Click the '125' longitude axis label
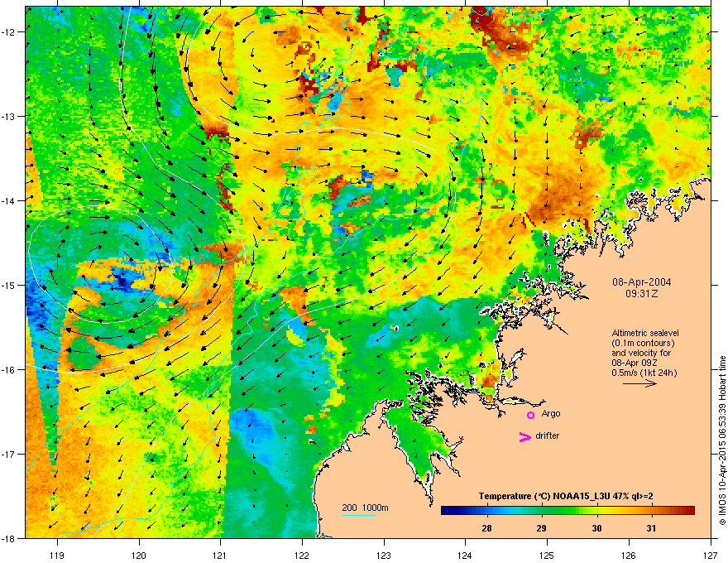 pos(548,555)
